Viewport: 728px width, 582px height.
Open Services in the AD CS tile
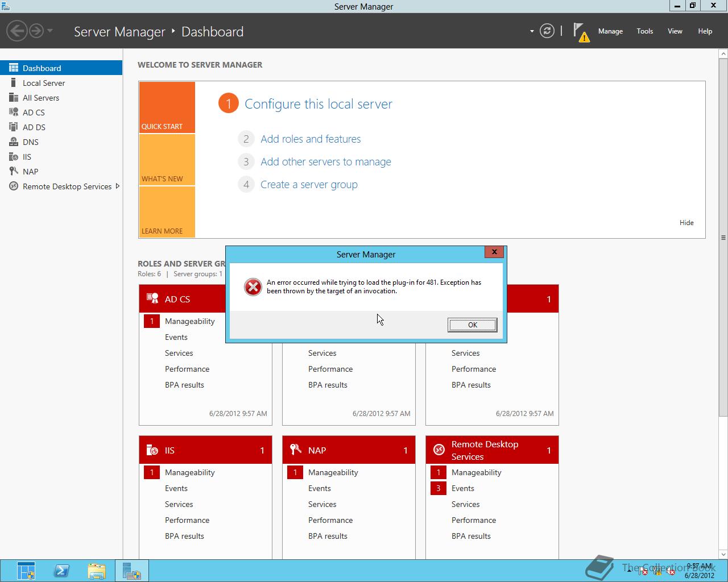(x=179, y=353)
